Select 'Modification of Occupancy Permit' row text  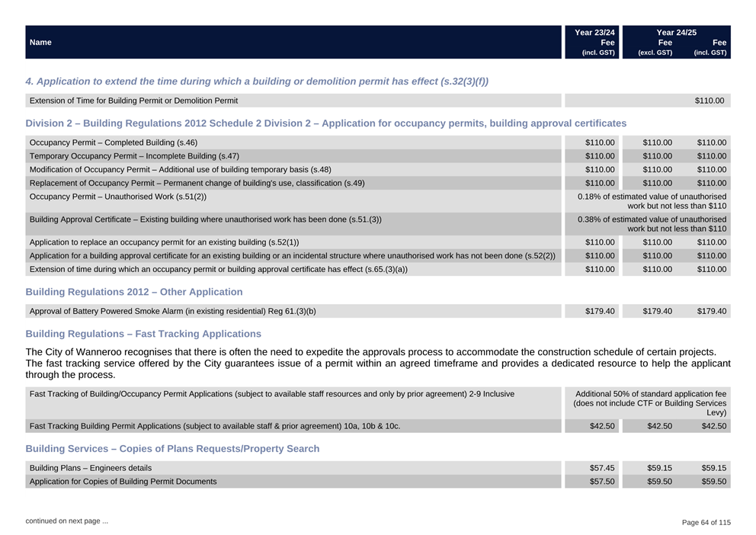180,170
